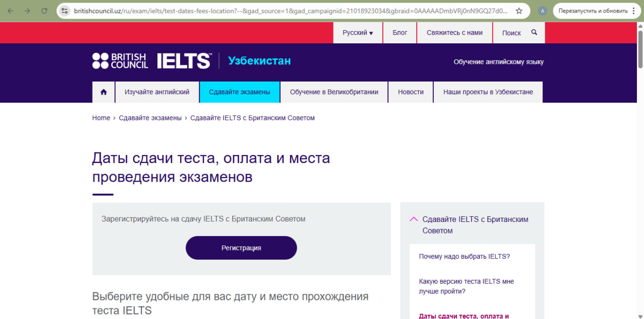This screenshot has width=644, height=319.
Task: Open the Свяжитесь с нами link
Action: [454, 33]
